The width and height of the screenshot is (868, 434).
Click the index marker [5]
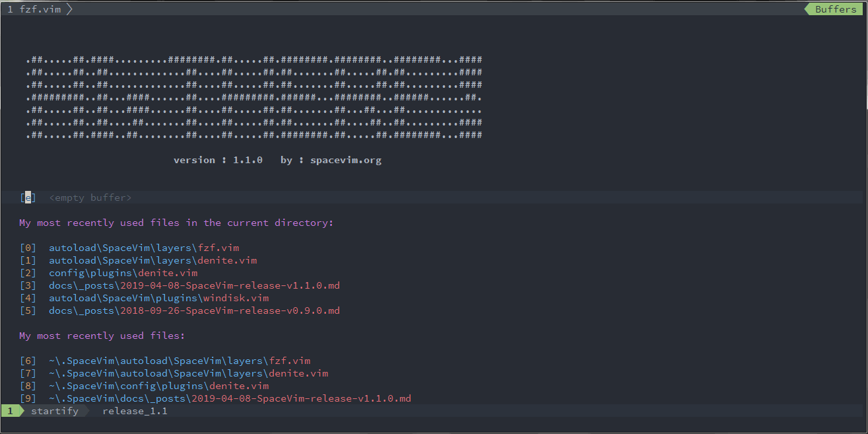pyautogui.click(x=28, y=310)
